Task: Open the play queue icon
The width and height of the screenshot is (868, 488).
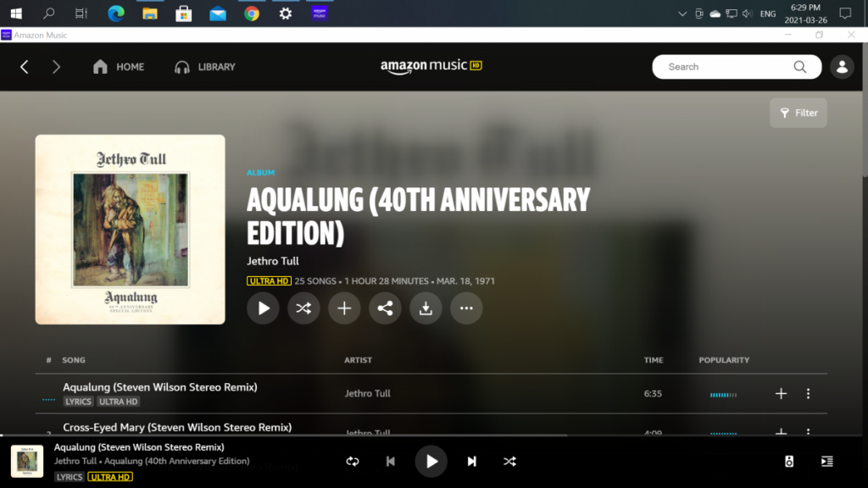Action: tap(827, 462)
